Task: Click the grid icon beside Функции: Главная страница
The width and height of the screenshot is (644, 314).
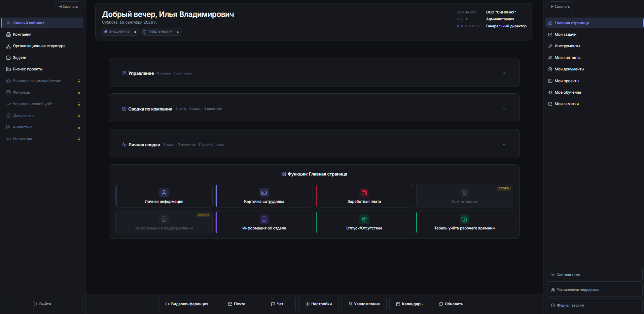Action: 284,174
